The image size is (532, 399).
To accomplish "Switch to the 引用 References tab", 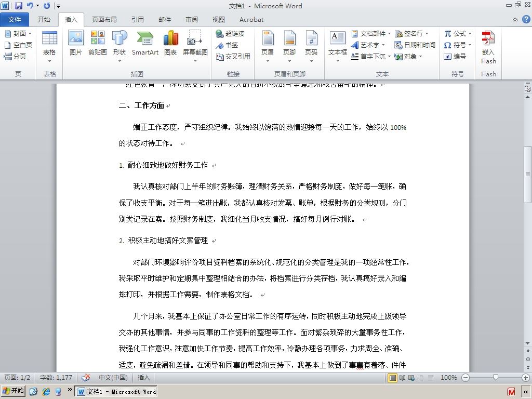I will [x=137, y=19].
